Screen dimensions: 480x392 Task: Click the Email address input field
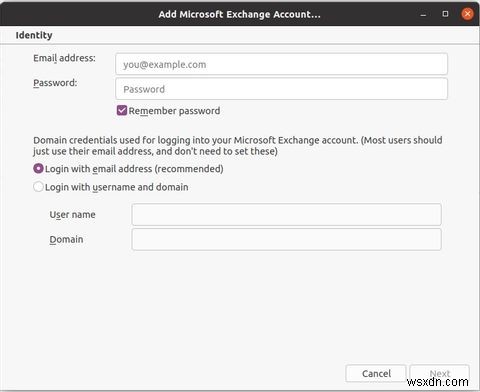coord(281,64)
